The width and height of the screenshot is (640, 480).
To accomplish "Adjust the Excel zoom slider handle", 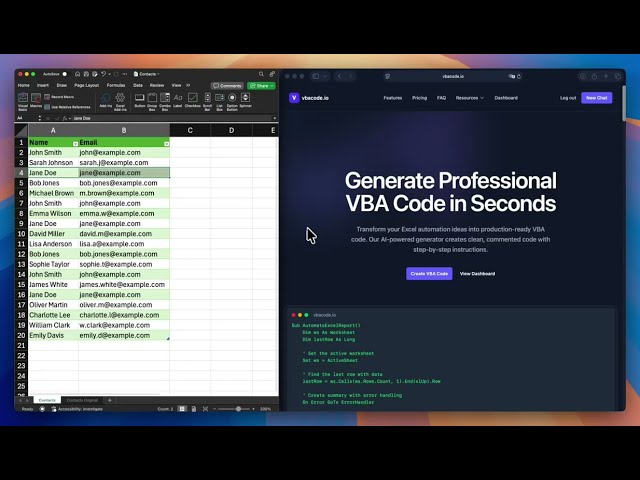I will coord(238,409).
